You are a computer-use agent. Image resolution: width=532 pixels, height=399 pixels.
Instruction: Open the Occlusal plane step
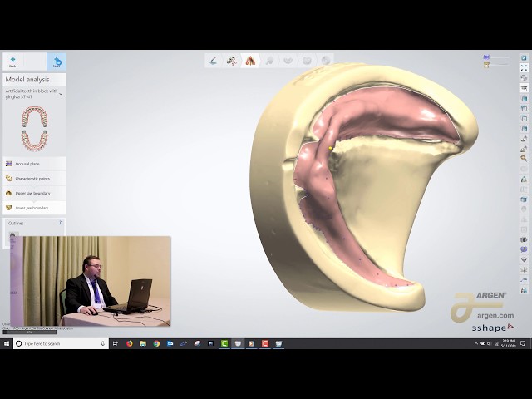pos(35,164)
